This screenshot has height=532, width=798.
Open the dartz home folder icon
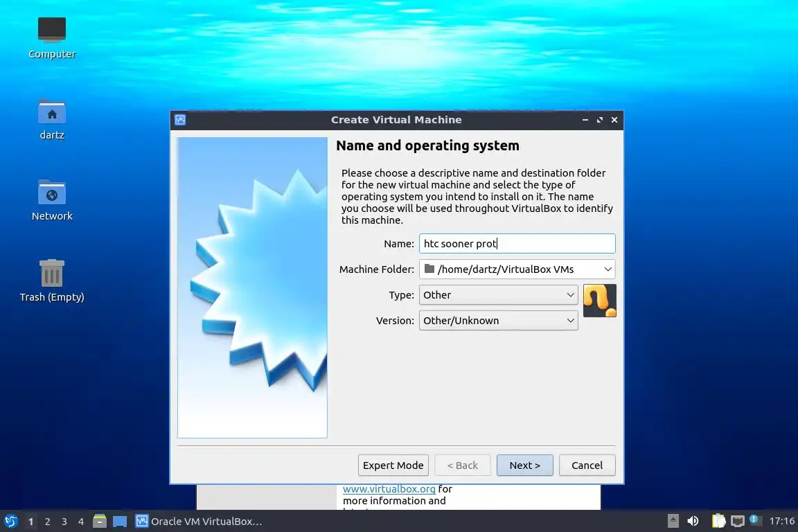tap(52, 118)
